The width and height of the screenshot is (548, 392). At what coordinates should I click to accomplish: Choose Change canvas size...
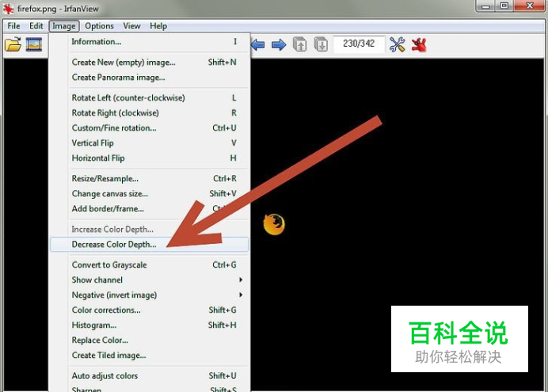pyautogui.click(x=150, y=193)
